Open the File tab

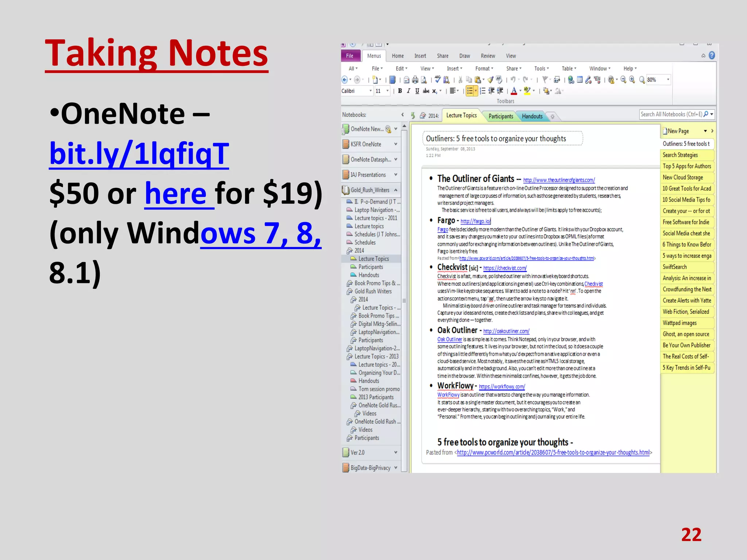pyautogui.click(x=350, y=55)
